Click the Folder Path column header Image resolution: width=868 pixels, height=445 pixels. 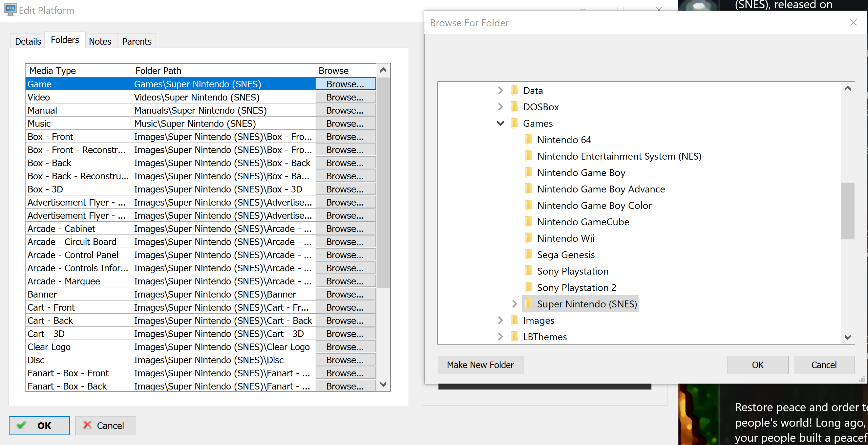tap(223, 71)
